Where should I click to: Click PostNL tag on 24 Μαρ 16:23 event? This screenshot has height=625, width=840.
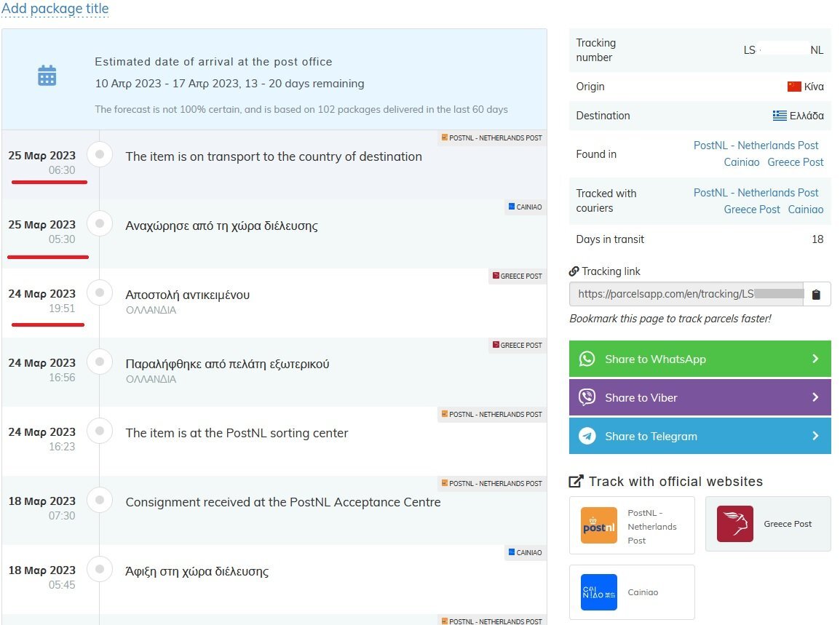pyautogui.click(x=492, y=414)
